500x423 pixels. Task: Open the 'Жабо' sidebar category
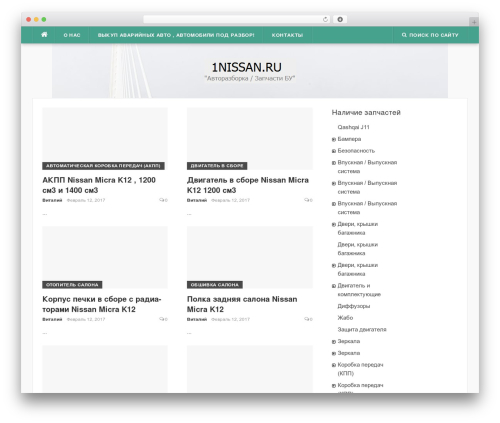point(345,318)
